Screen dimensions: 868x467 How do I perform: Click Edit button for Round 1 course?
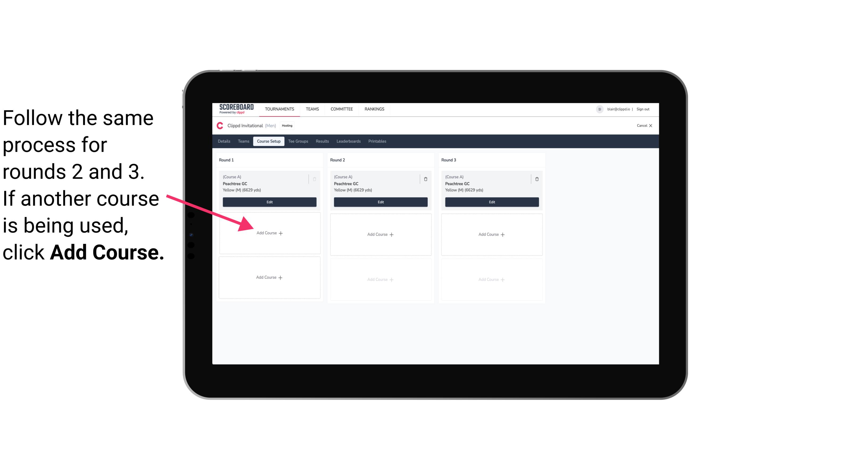269,202
